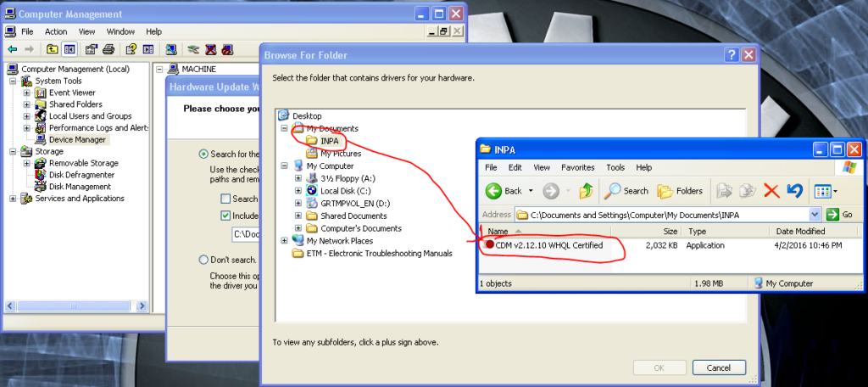Image resolution: width=868 pixels, height=387 pixels.
Task: Click Move To icon in INPA toolbar
Action: pyautogui.click(x=724, y=191)
